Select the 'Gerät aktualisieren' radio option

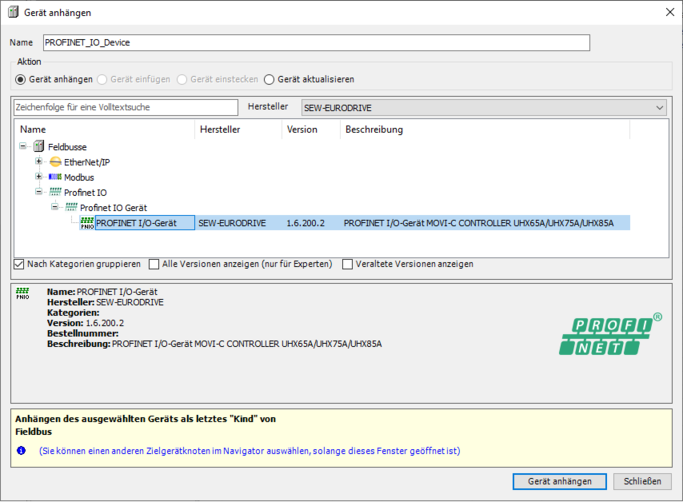[268, 79]
